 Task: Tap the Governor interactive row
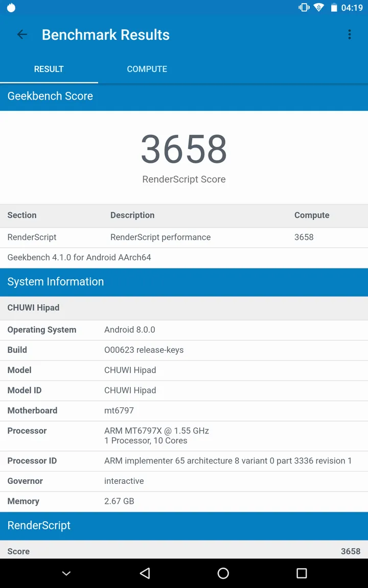[184, 481]
